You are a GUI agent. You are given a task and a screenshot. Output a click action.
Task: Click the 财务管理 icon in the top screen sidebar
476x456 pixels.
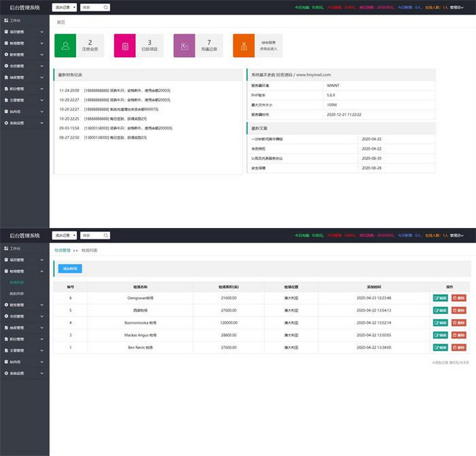click(x=6, y=55)
